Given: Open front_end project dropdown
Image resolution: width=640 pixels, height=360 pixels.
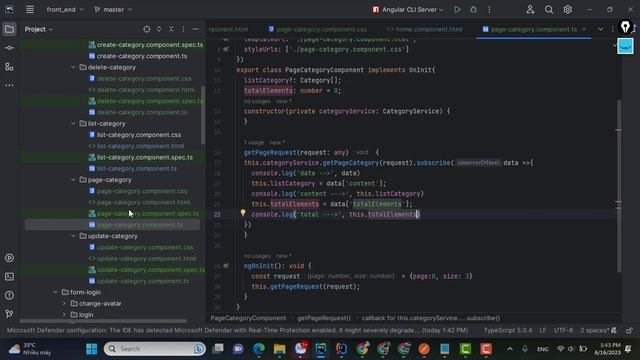Looking at the screenshot, I should pos(64,9).
